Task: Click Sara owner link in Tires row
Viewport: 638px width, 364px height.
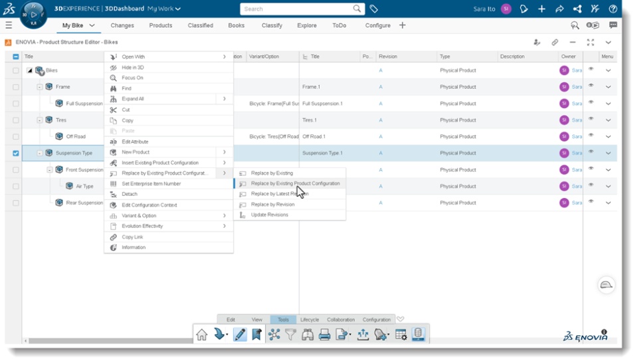Action: [577, 120]
